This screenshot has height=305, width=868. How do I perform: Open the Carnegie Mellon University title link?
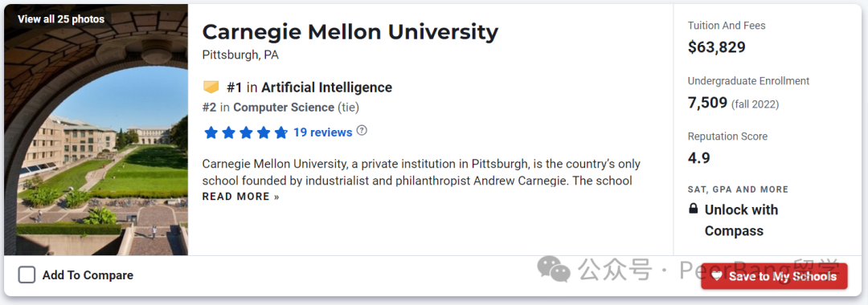(x=350, y=32)
